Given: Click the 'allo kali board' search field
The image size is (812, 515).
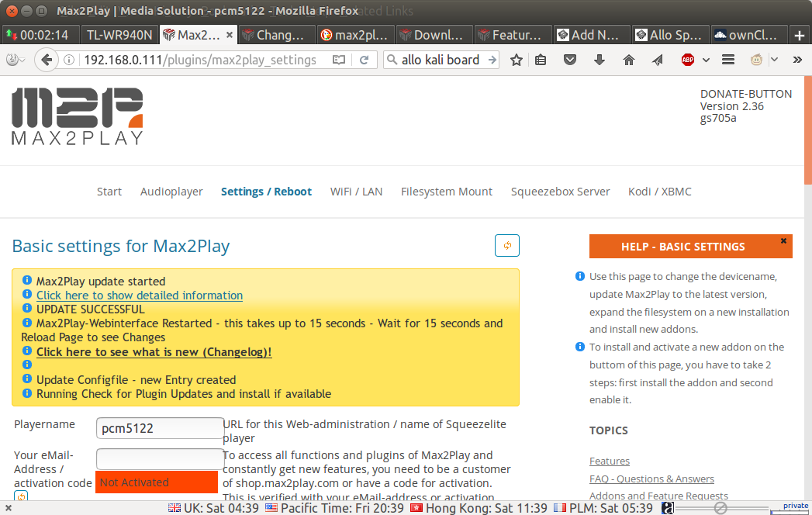Looking at the screenshot, I should coord(441,60).
